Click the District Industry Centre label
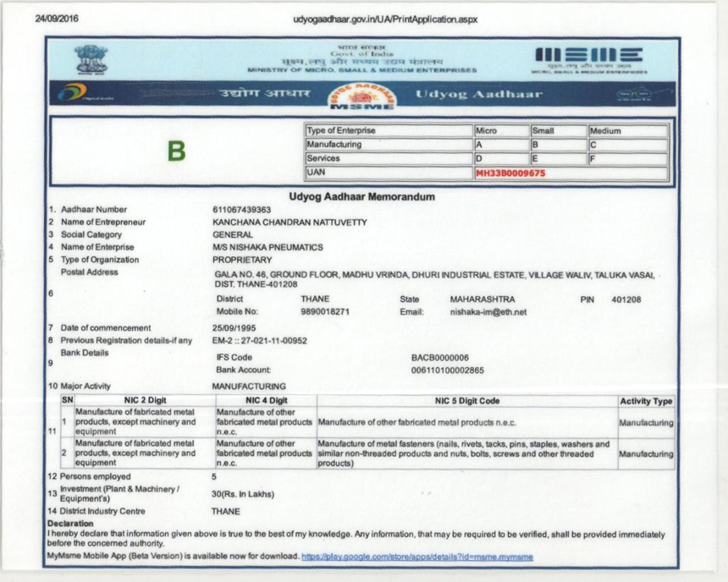Viewport: 728px width, 582px height. (102, 512)
